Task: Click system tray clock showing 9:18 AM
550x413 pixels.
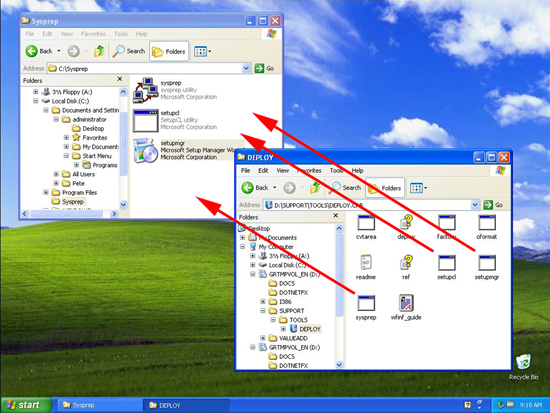Action: tap(530, 405)
